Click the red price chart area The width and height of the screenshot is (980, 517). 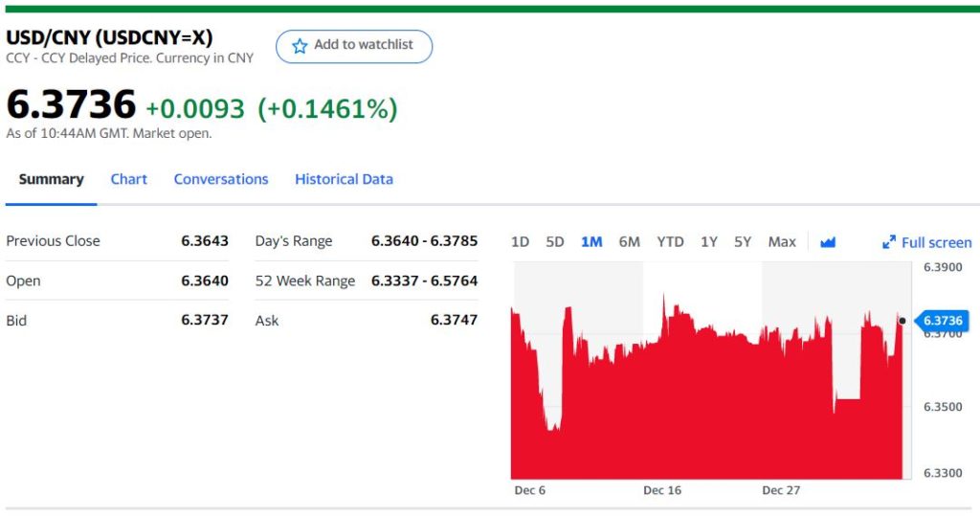point(708,412)
